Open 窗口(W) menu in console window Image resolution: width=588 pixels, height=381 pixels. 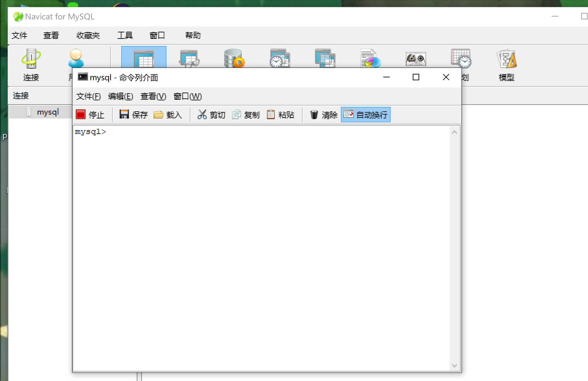(188, 96)
